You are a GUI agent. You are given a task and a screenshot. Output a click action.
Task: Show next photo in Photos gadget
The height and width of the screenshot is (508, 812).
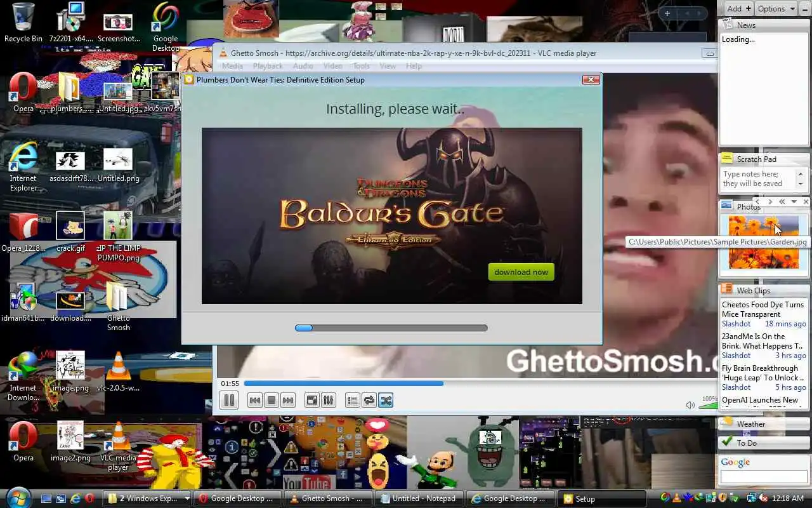coord(769,202)
